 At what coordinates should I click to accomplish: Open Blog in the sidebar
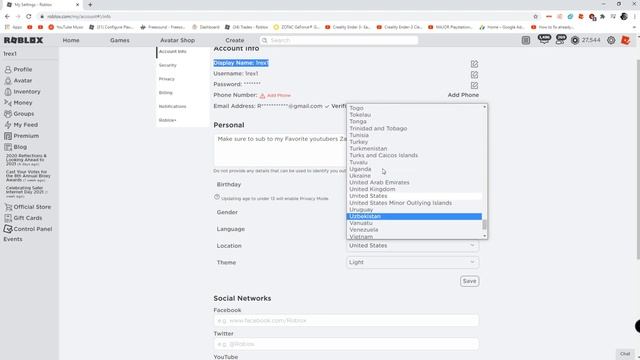[x=16, y=147]
